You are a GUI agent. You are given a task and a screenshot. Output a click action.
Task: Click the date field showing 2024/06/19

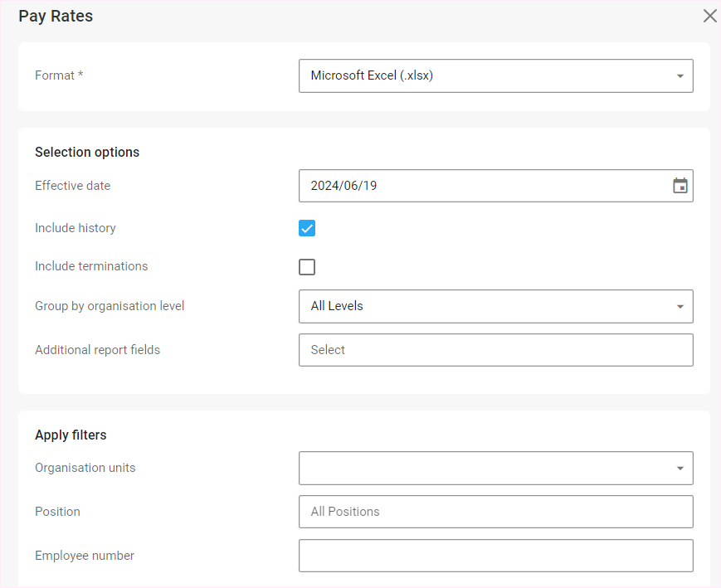[481, 186]
